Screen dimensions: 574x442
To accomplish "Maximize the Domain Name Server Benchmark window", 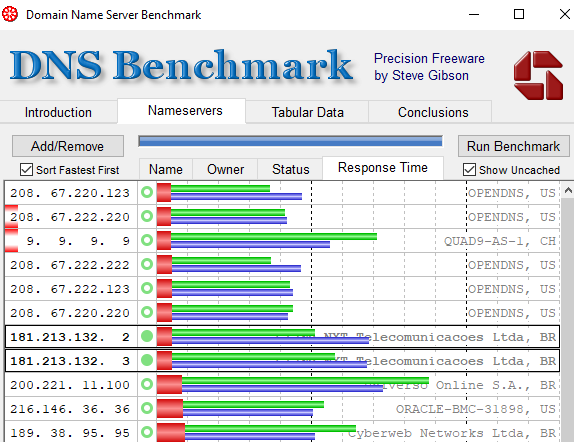I will pos(519,15).
